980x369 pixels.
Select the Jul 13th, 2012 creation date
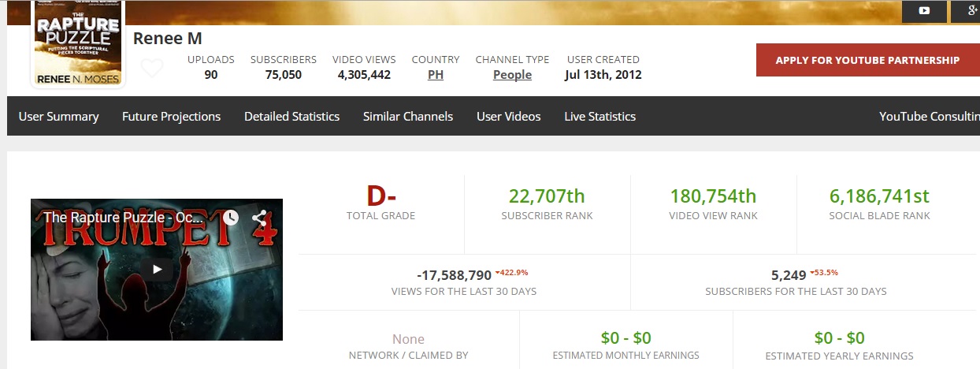603,75
